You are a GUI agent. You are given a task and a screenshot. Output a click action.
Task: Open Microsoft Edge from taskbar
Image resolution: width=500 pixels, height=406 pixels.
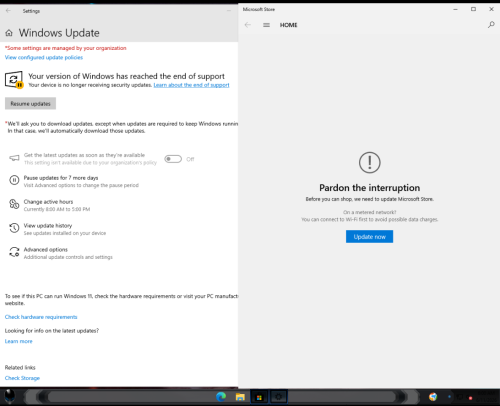(221, 397)
